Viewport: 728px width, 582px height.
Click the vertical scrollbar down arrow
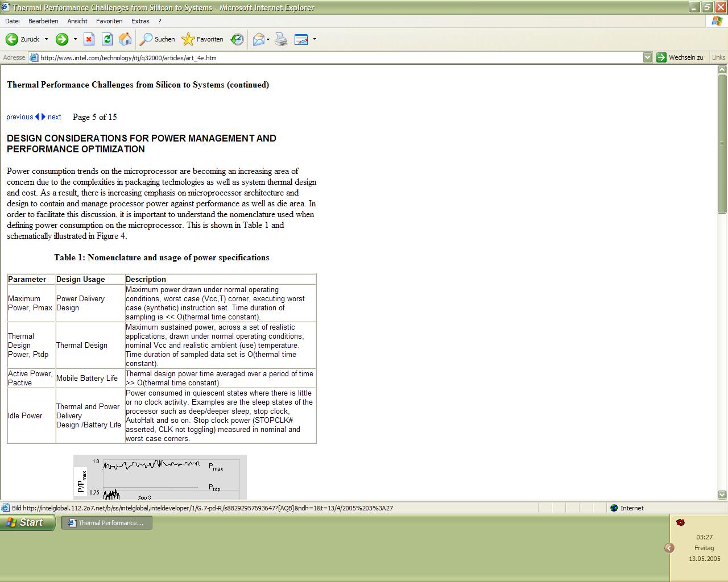(722, 495)
